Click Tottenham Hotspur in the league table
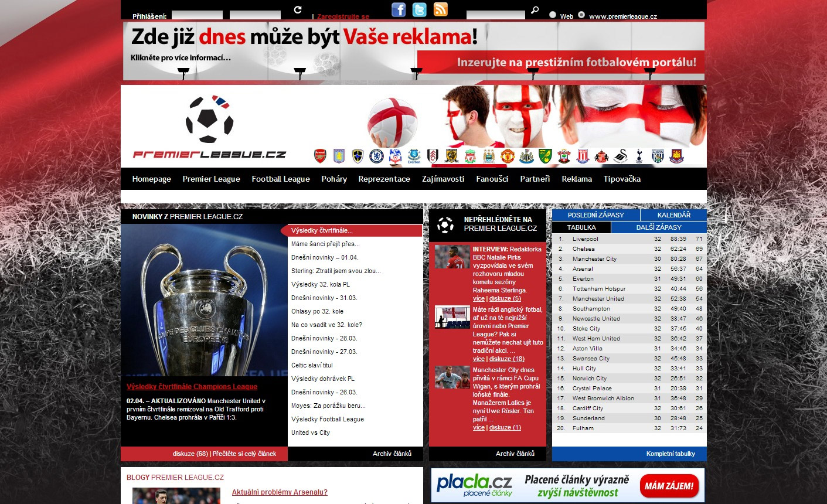This screenshot has height=504, width=827. click(599, 288)
